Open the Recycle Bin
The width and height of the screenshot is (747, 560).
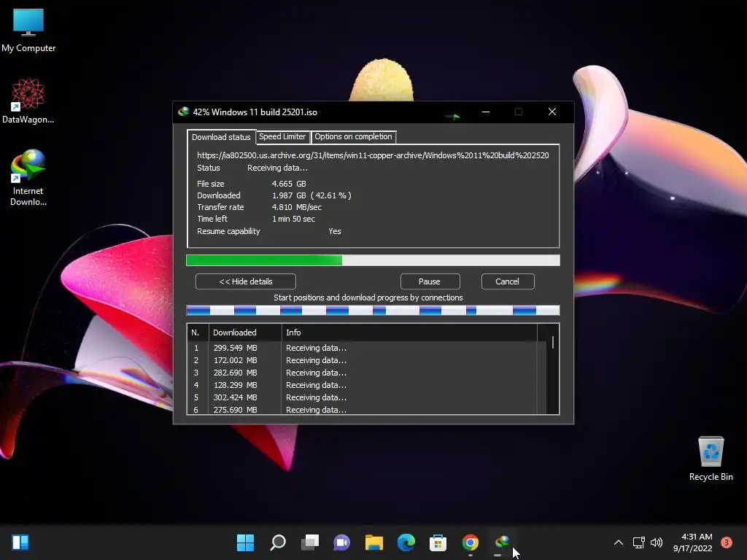pos(711,459)
